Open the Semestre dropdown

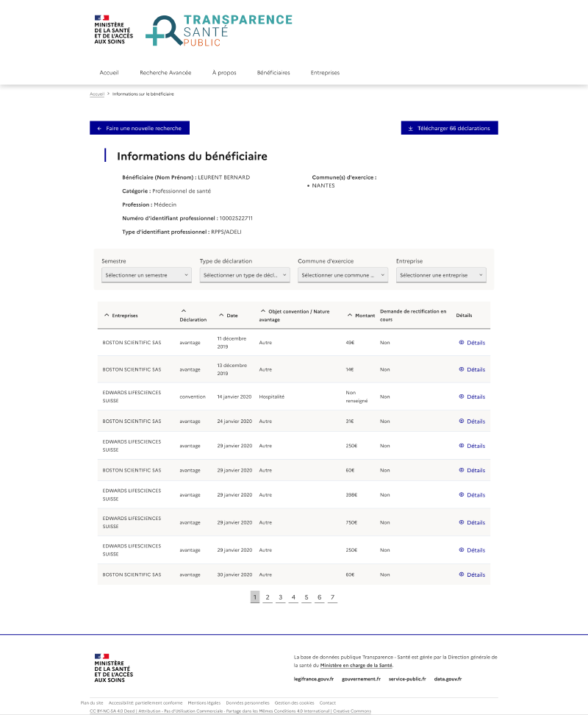pos(146,274)
